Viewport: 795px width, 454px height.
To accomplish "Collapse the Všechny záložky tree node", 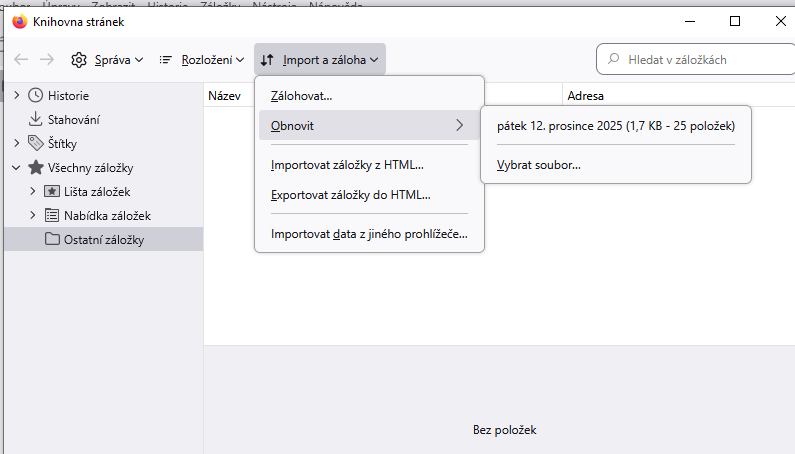I will pyautogui.click(x=16, y=168).
